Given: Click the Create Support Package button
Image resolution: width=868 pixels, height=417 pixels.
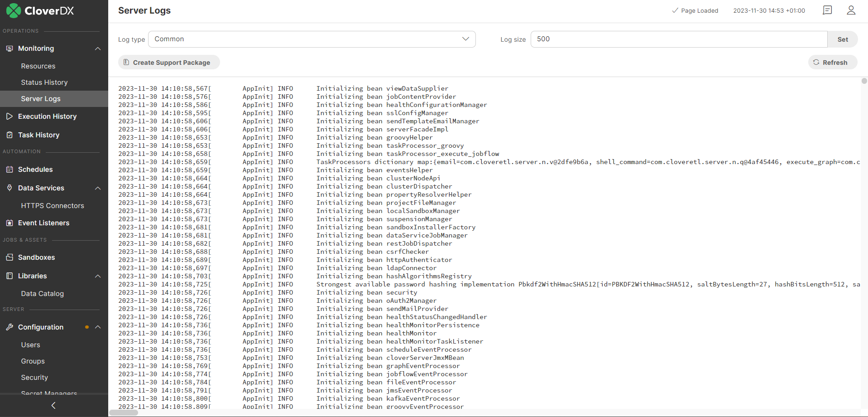Looking at the screenshot, I should coord(169,62).
